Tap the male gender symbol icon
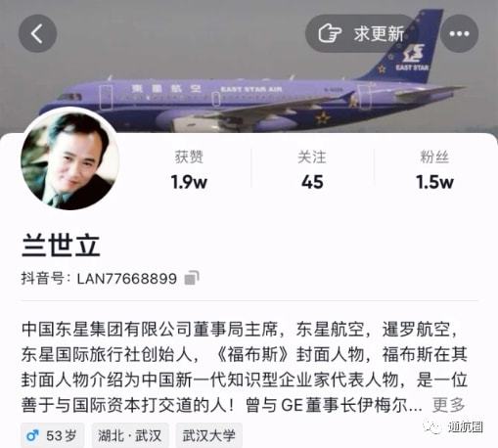 (32, 435)
